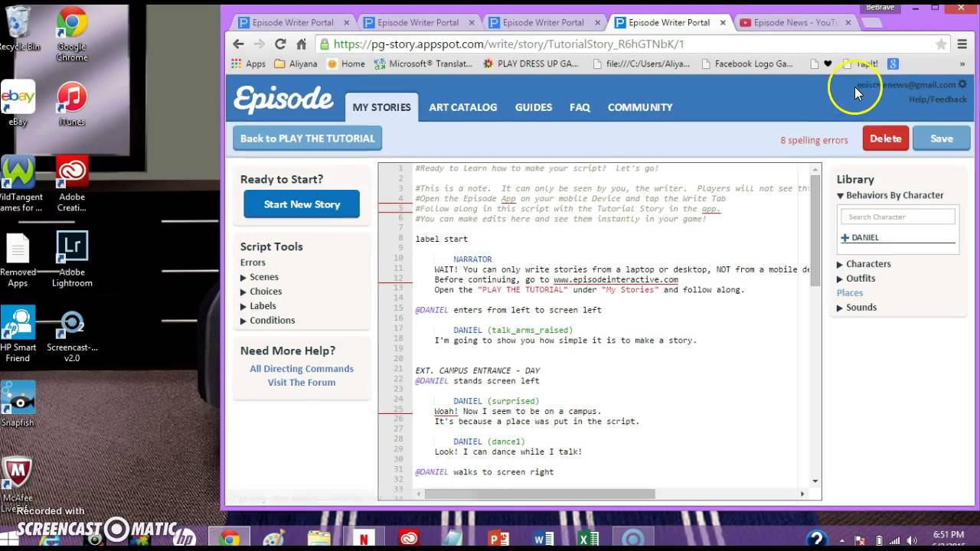The image size is (980, 551).
Task: Bookmark this page with the star
Action: [x=941, y=44]
